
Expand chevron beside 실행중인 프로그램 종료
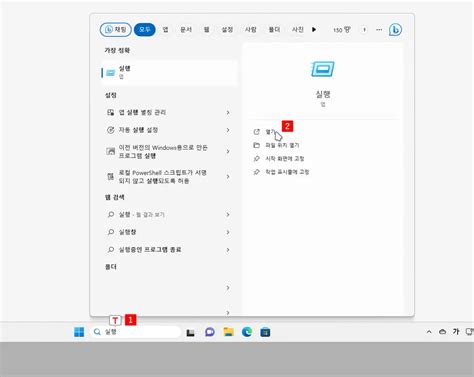pos(228,250)
